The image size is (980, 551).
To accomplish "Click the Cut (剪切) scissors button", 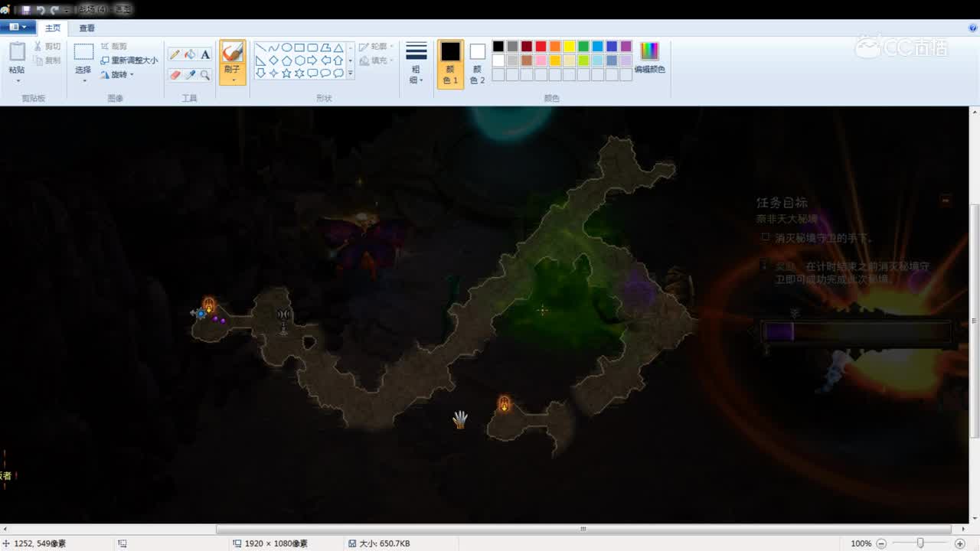I will pyautogui.click(x=47, y=47).
